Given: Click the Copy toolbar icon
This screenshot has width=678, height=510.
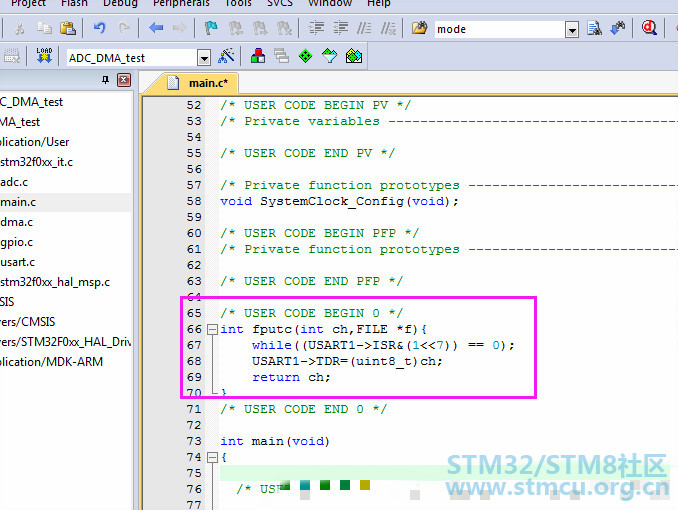Looking at the screenshot, I should point(44,29).
